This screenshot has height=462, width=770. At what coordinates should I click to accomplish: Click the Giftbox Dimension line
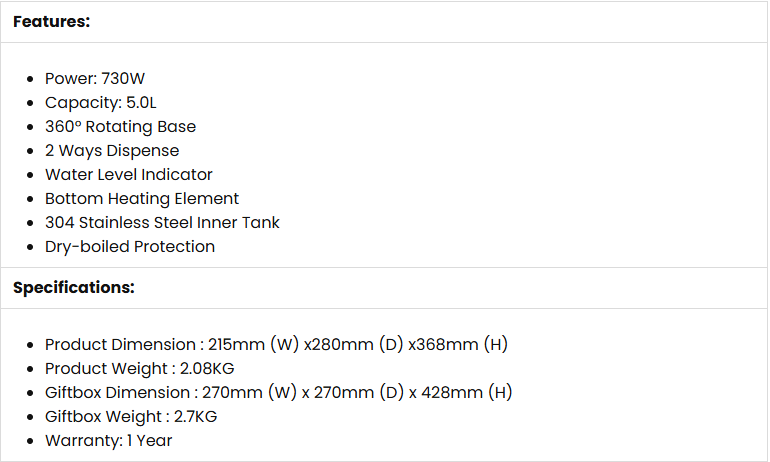click(x=278, y=392)
